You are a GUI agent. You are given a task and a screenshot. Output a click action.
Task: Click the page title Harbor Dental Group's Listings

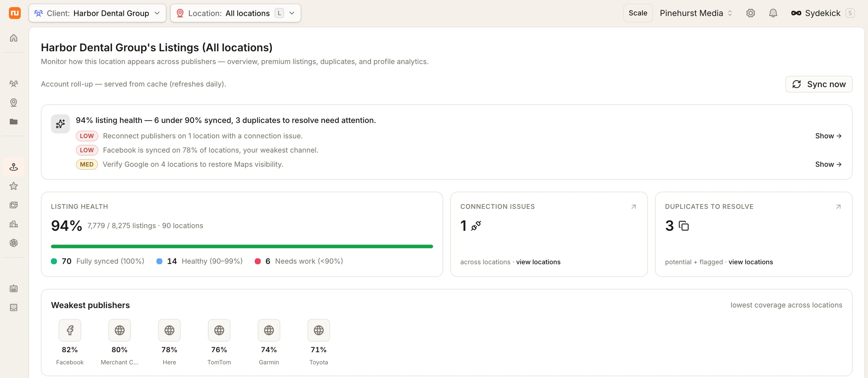pyautogui.click(x=157, y=47)
